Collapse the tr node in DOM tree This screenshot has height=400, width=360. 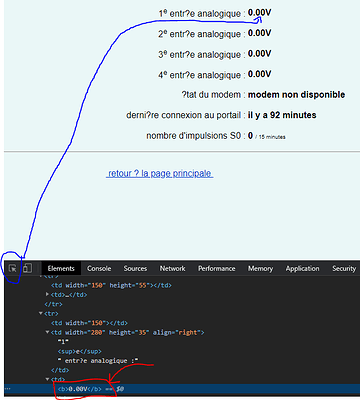point(41,313)
